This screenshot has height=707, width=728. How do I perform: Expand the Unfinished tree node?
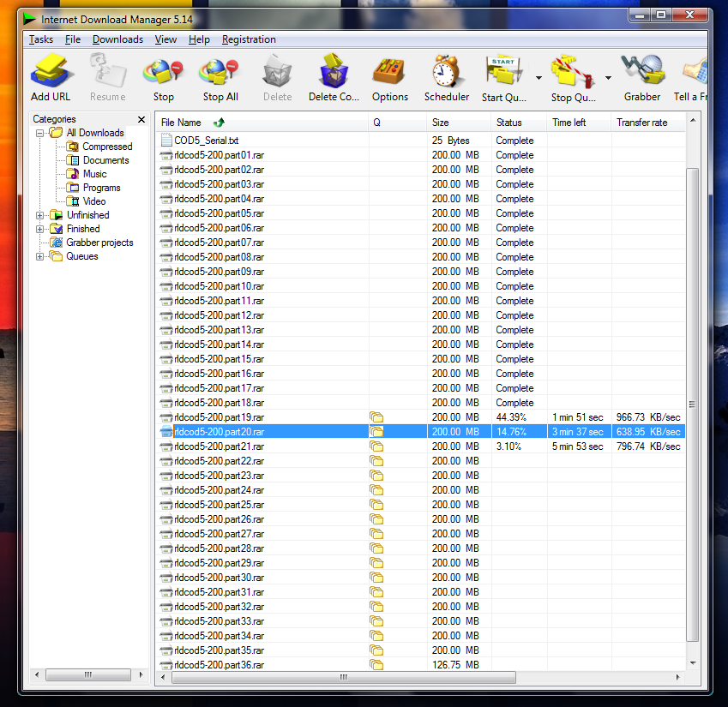click(x=40, y=215)
